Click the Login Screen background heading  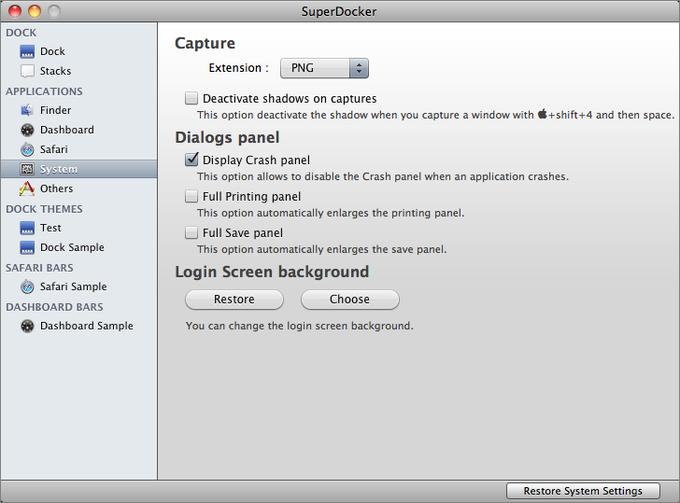272,271
